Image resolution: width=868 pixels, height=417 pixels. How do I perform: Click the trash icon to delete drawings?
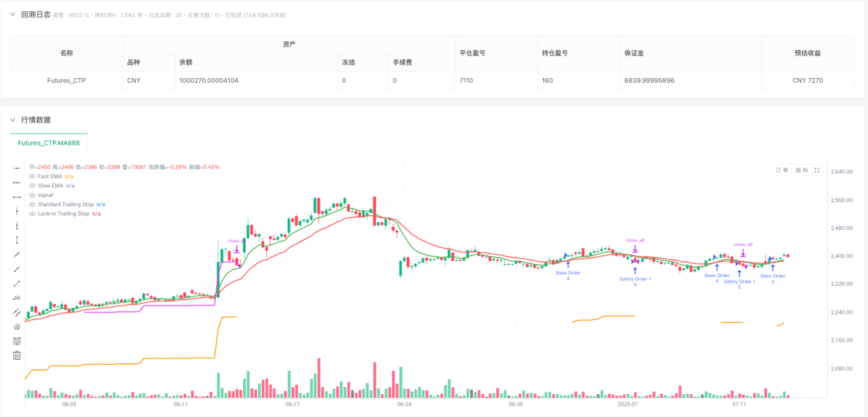17,356
